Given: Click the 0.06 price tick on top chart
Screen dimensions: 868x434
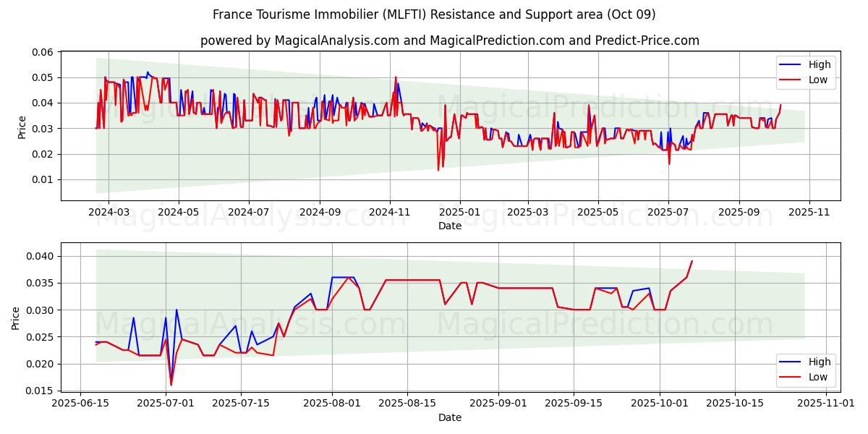Looking at the screenshot, I should [43, 52].
